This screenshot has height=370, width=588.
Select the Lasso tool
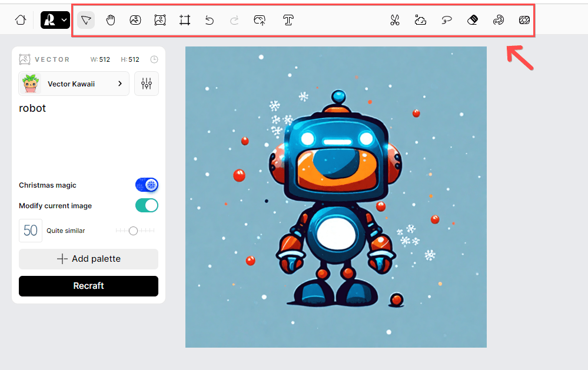(446, 19)
